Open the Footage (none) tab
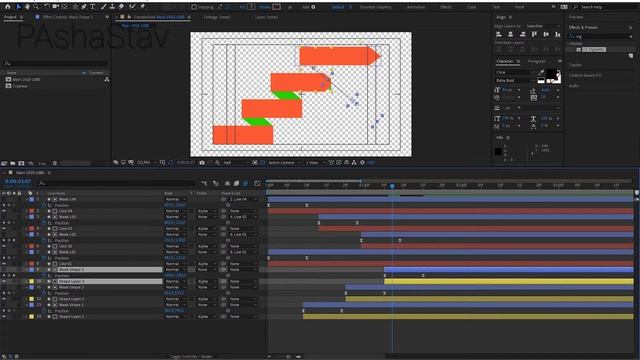Viewport: 640px width, 360px height. point(217,17)
